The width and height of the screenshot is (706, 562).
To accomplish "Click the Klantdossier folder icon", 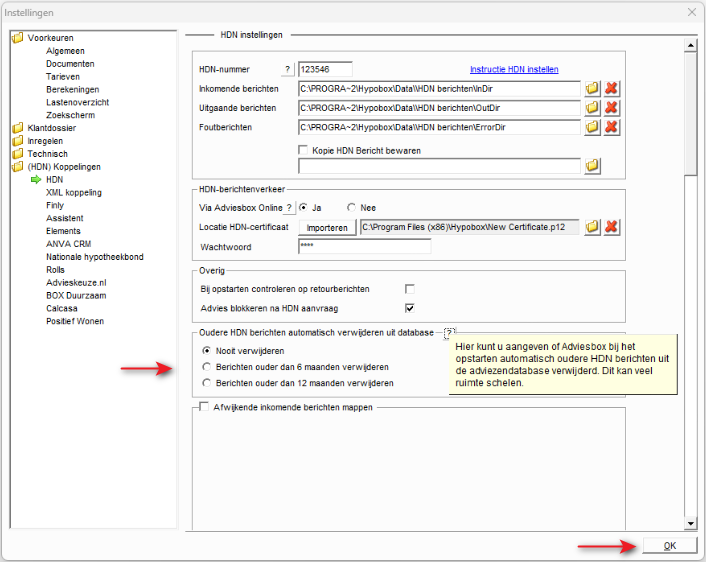I will pyautogui.click(x=18, y=128).
